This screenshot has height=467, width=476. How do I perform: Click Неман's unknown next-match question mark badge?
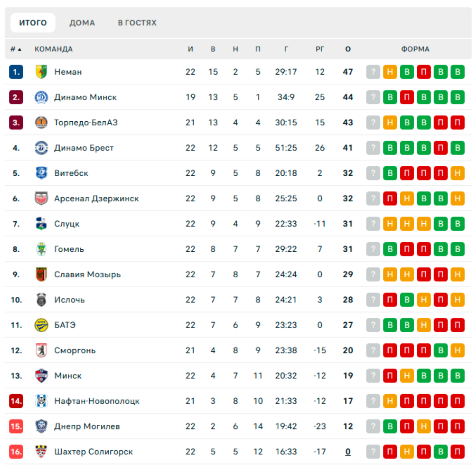(373, 72)
